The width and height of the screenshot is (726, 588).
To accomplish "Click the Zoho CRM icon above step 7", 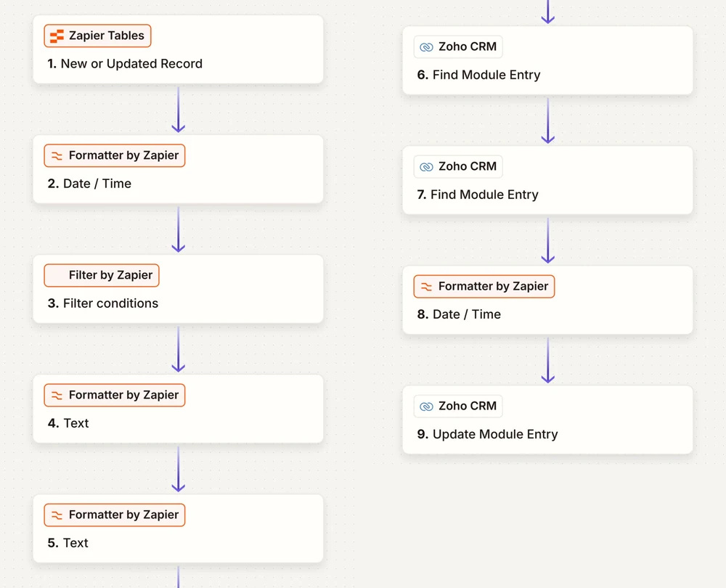I will 426,167.
